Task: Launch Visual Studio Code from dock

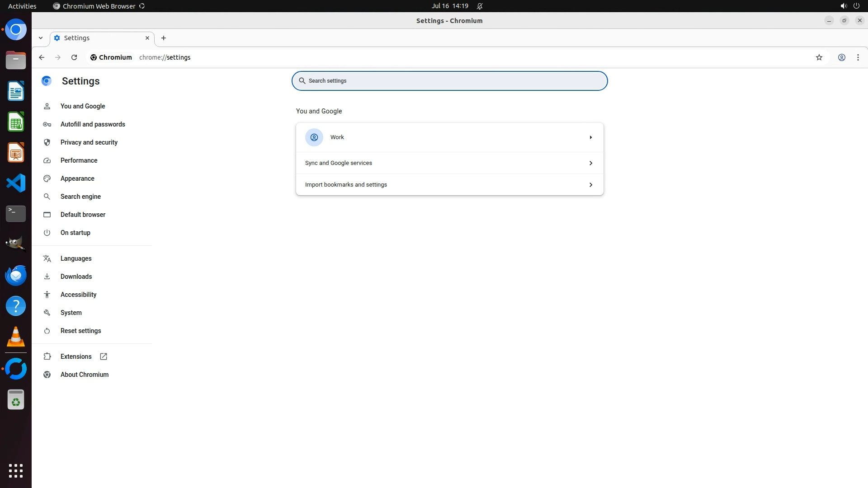Action: (16, 183)
